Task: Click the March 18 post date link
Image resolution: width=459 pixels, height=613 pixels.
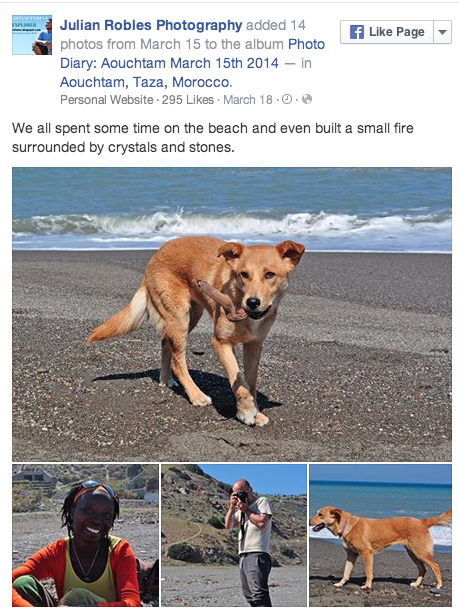Action: point(248,100)
